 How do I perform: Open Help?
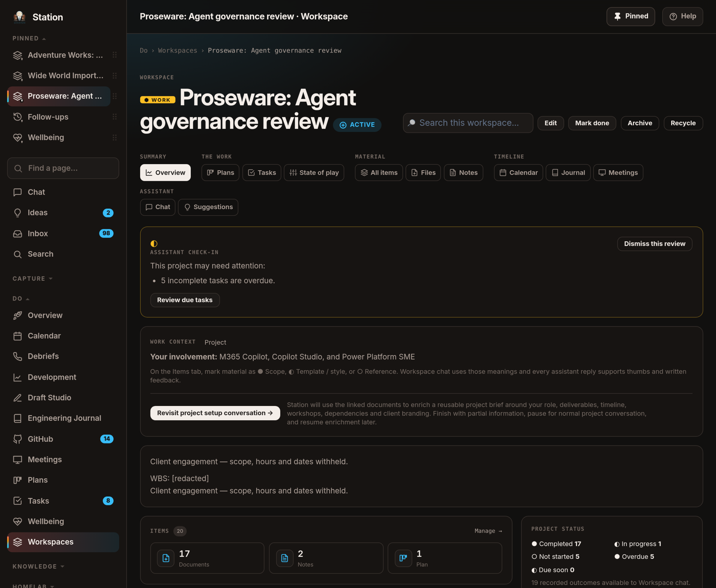pyautogui.click(x=682, y=16)
